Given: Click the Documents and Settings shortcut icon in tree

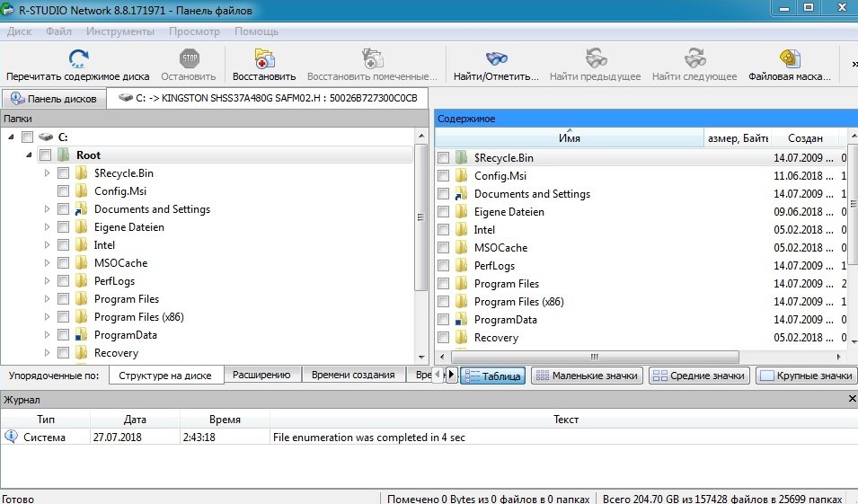Looking at the screenshot, I should pos(81,209).
